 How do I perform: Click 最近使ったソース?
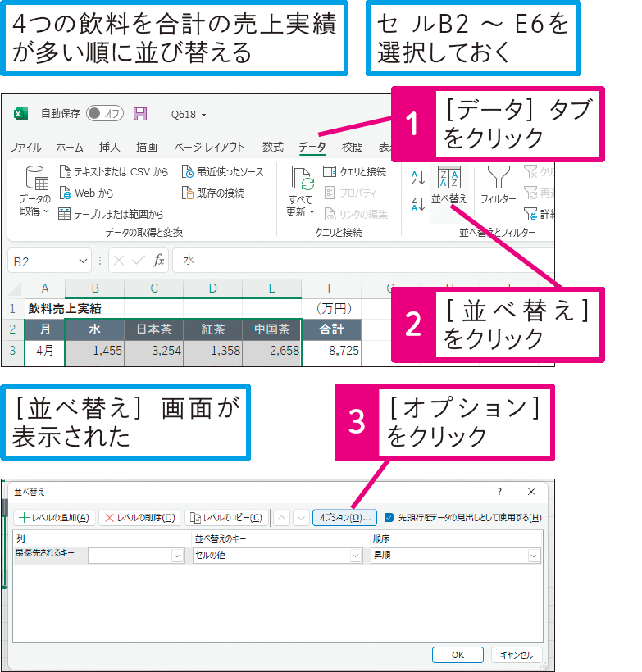tap(222, 172)
